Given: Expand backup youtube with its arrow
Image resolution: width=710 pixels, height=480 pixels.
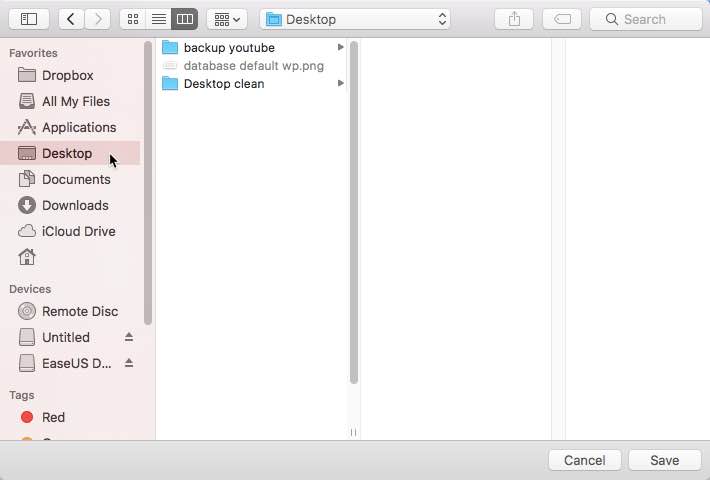Looking at the screenshot, I should (341, 47).
